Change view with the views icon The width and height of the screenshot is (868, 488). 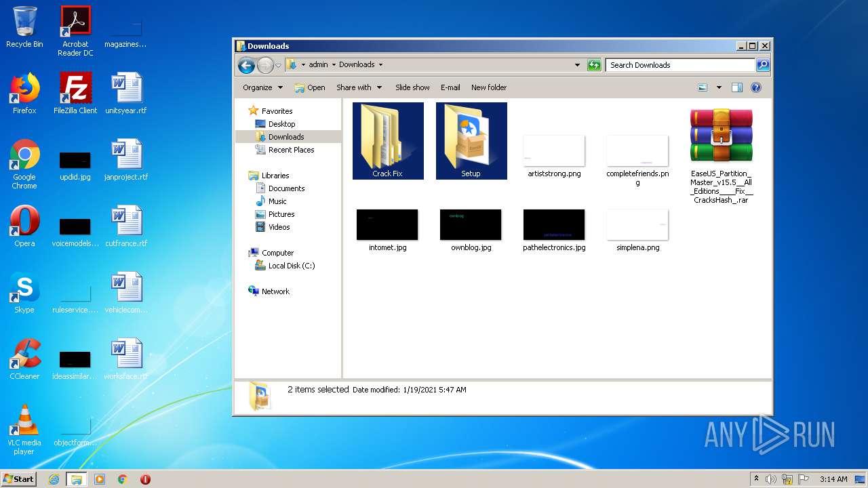click(703, 87)
